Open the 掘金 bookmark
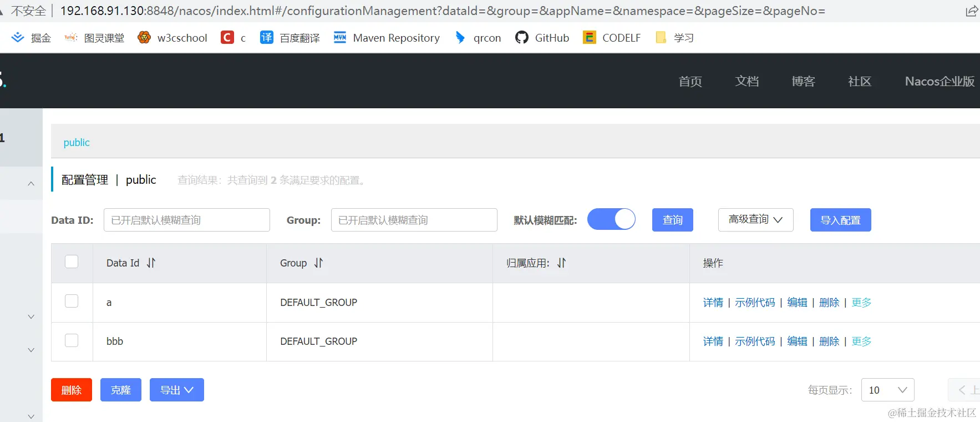The image size is (980, 422). tap(31, 38)
